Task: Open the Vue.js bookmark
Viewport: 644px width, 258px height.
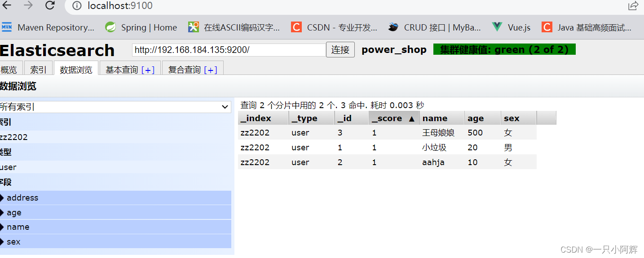Action: (x=511, y=27)
